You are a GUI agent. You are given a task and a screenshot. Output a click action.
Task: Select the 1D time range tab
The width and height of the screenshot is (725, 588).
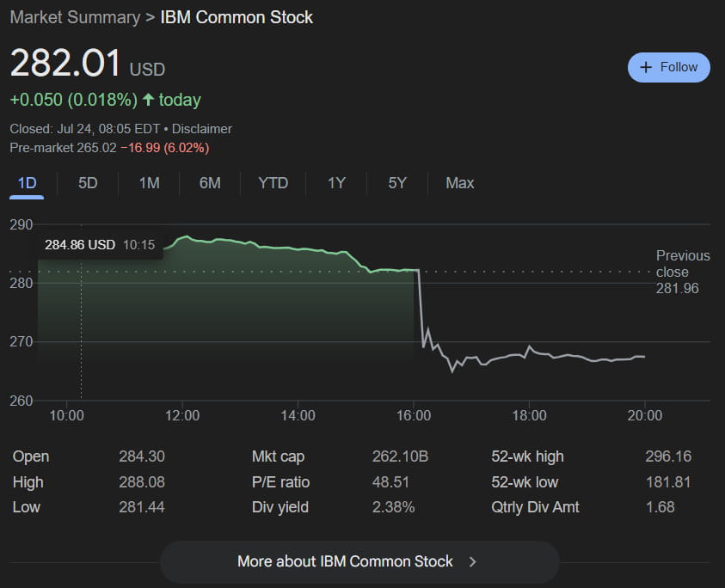point(27,183)
